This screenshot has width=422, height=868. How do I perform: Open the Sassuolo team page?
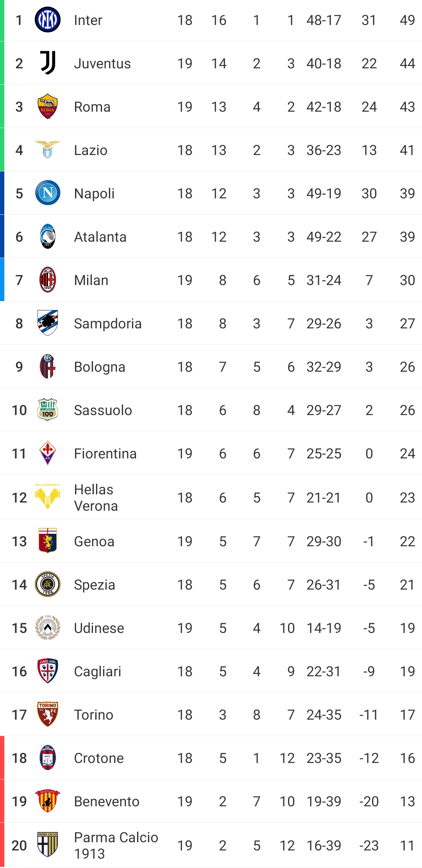tap(103, 410)
